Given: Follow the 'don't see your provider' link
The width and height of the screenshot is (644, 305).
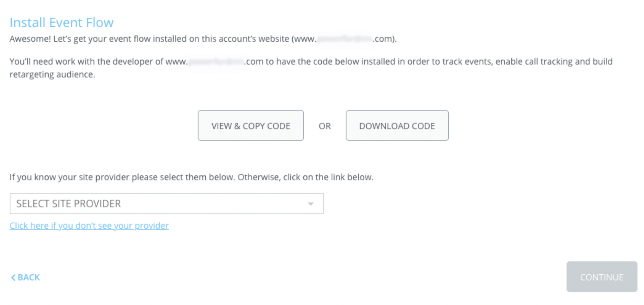Looking at the screenshot, I should (89, 225).
